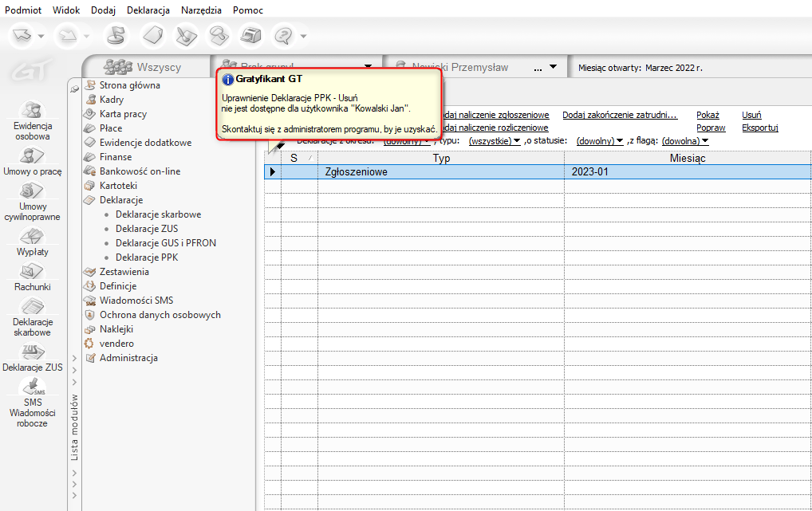Open the Narzędzia menu
The image size is (812, 511).
tap(201, 10)
